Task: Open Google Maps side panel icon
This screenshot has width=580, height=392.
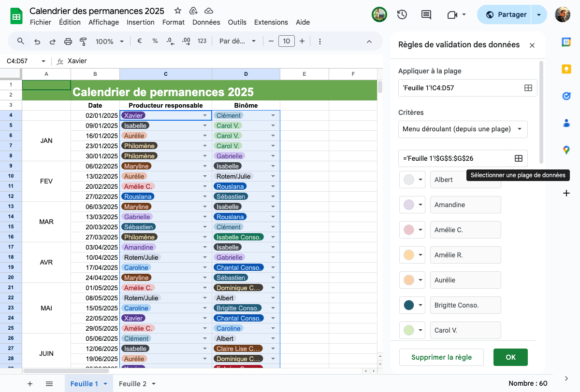Action: click(566, 150)
